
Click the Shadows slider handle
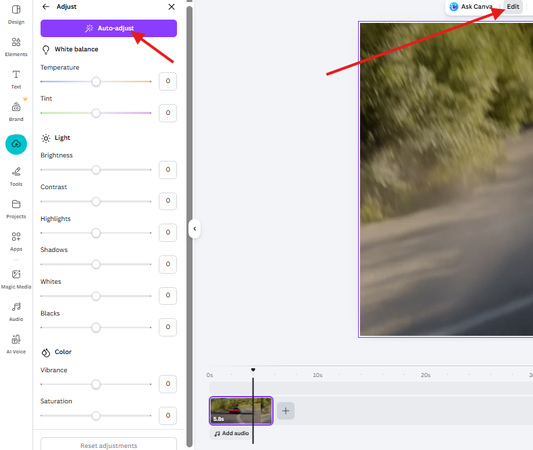click(96, 264)
